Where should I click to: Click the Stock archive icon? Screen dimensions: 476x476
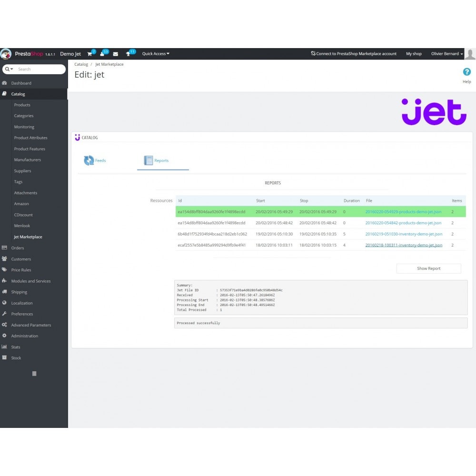(x=5, y=357)
